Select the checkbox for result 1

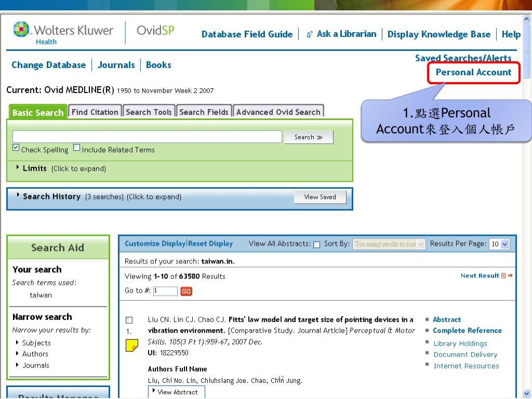pos(129,320)
